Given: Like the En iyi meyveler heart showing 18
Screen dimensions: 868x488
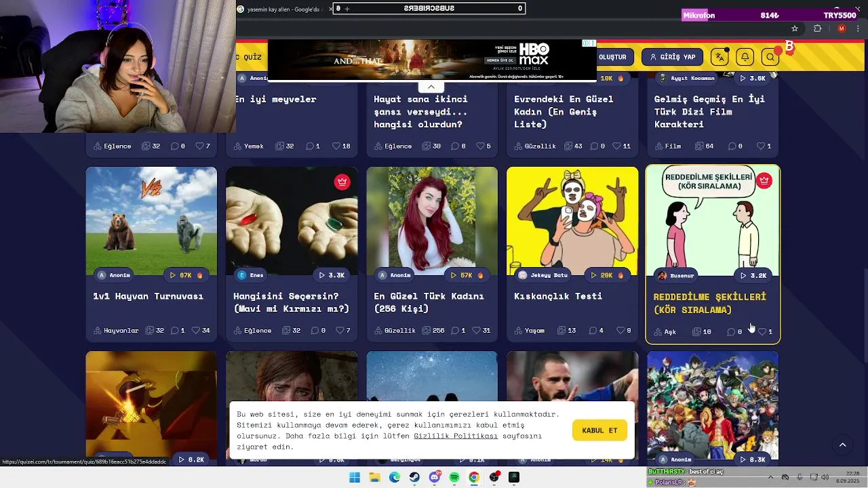Looking at the screenshot, I should click(x=336, y=146).
